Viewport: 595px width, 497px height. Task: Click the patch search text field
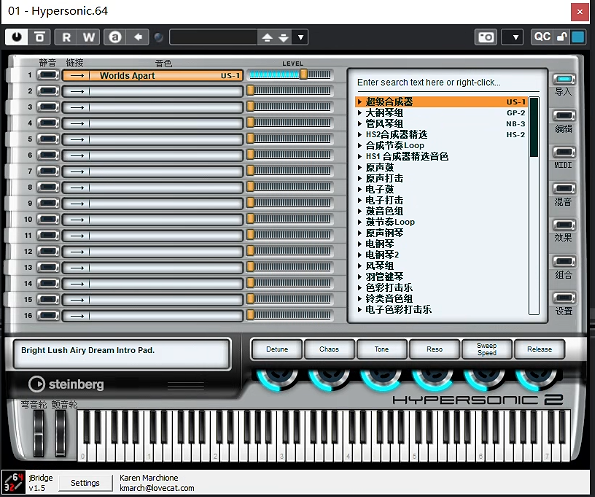point(448,82)
